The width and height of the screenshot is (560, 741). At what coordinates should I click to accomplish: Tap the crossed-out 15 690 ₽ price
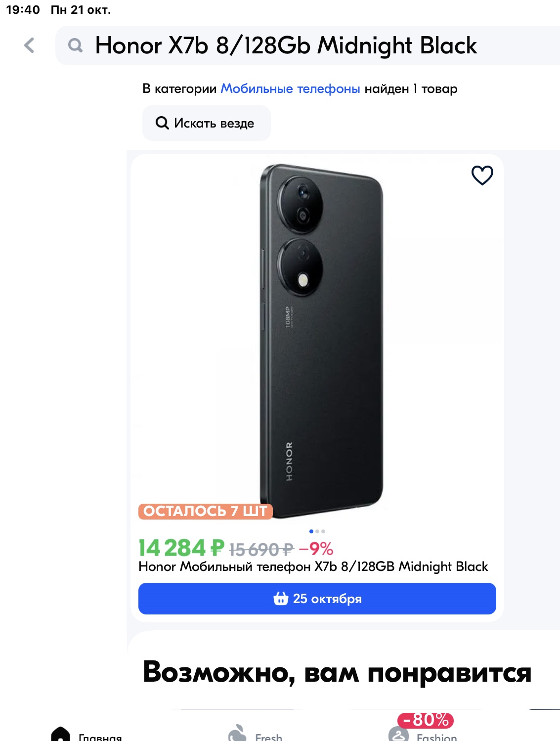coord(261,549)
